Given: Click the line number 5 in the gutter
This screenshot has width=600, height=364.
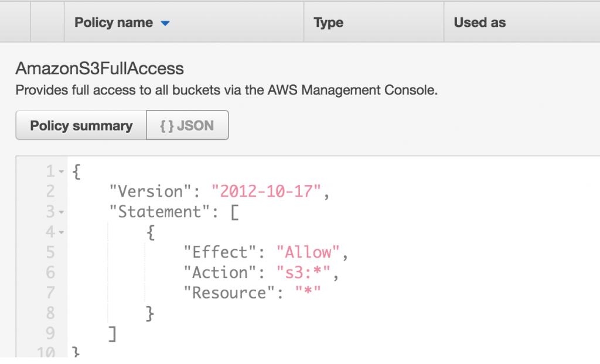Looking at the screenshot, I should (50, 252).
